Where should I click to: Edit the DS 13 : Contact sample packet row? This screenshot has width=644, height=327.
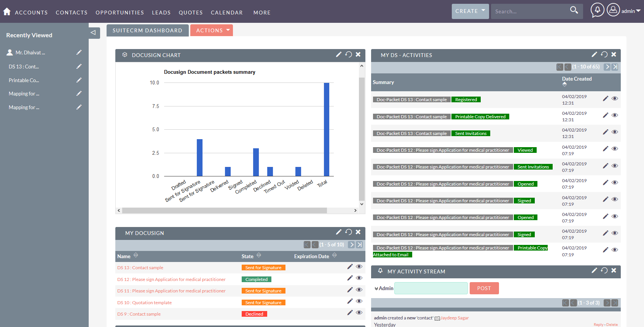pos(350,267)
